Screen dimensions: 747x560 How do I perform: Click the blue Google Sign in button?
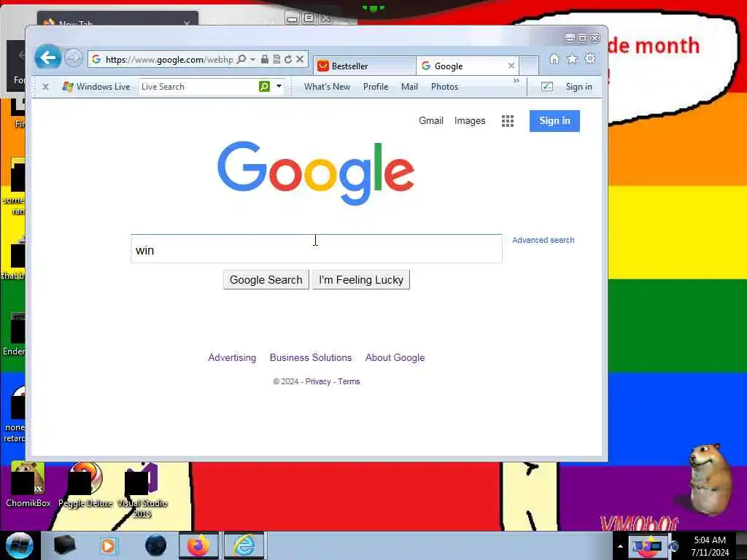coord(554,121)
